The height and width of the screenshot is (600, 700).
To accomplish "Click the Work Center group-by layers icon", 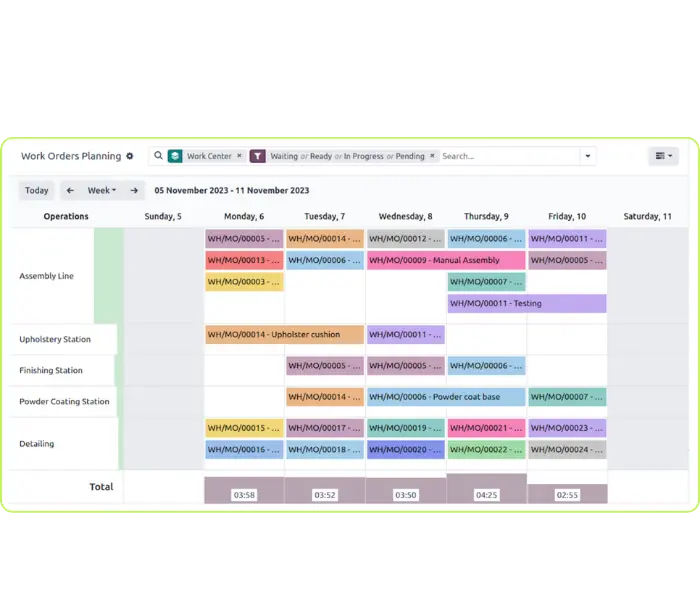I will click(175, 156).
